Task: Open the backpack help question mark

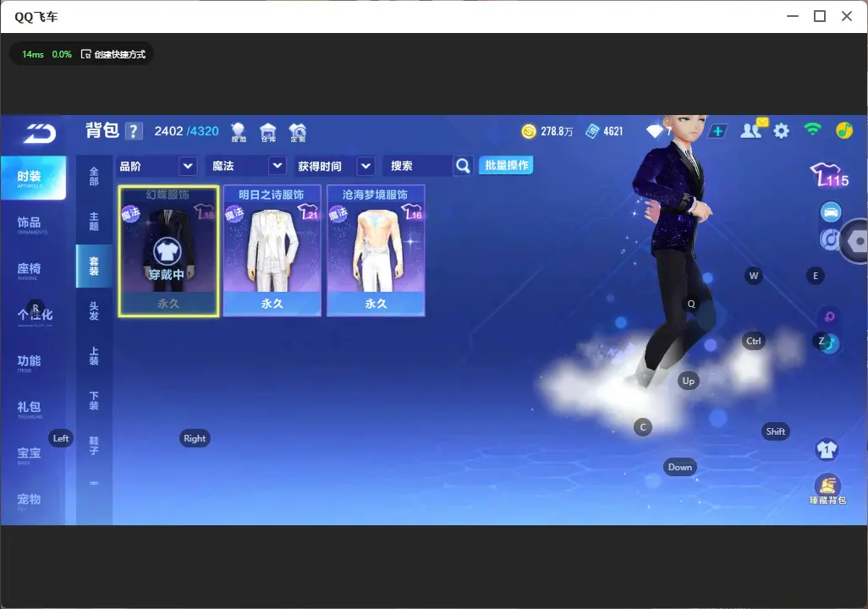Action: (134, 131)
